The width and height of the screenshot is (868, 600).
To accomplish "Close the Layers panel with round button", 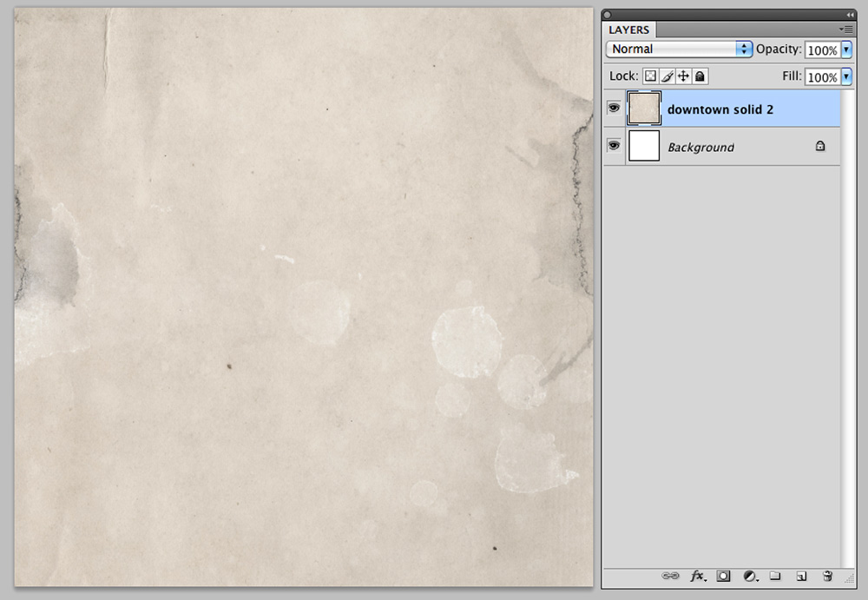I will [x=608, y=15].
